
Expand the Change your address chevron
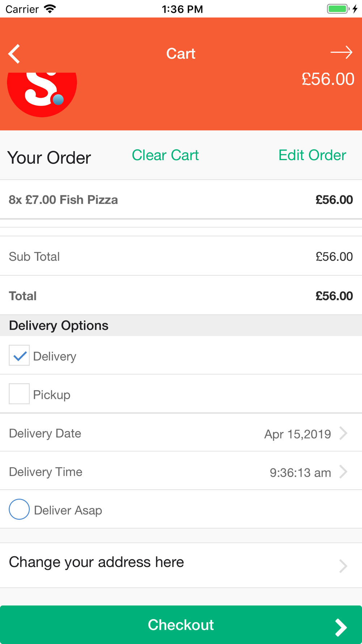(343, 566)
